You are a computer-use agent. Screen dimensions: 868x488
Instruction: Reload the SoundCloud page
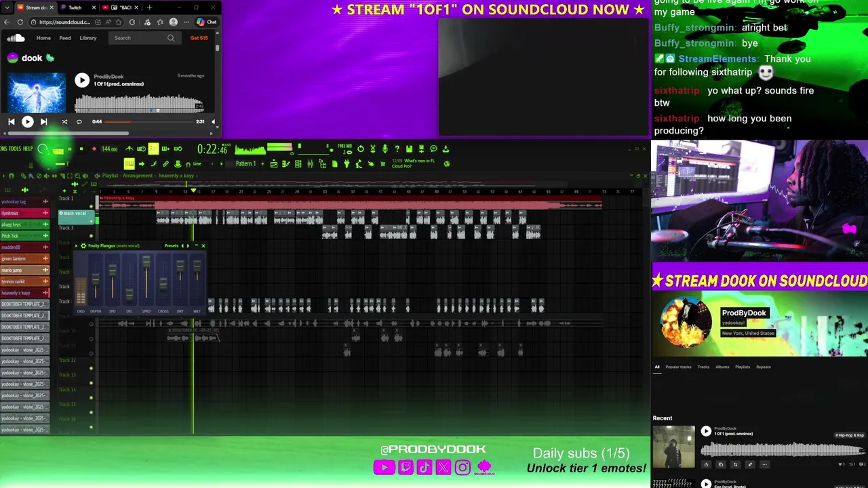(20, 22)
